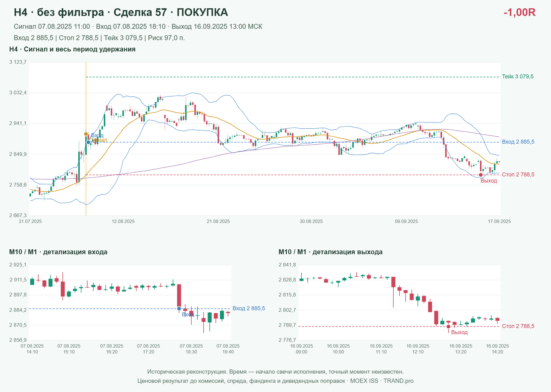This screenshot has width=551, height=392.
Task: Click the 2 841,8 axis label on exit chart
Action: point(287,265)
